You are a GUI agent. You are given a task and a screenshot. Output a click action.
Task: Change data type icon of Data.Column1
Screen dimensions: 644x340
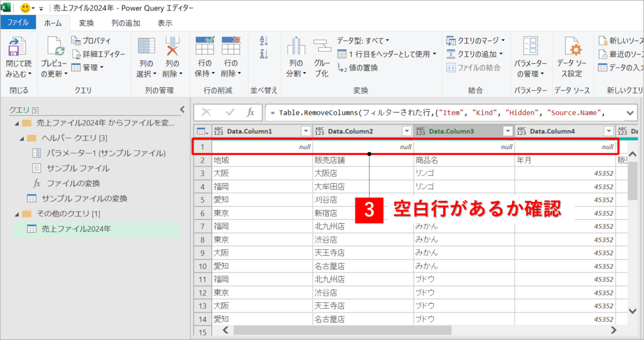[218, 132]
